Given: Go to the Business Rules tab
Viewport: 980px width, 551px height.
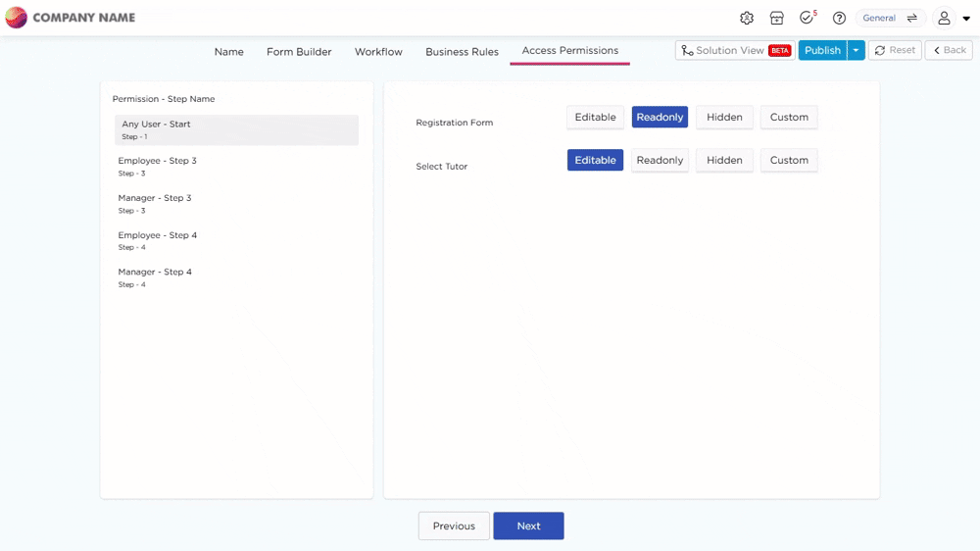Looking at the screenshot, I should pos(462,52).
